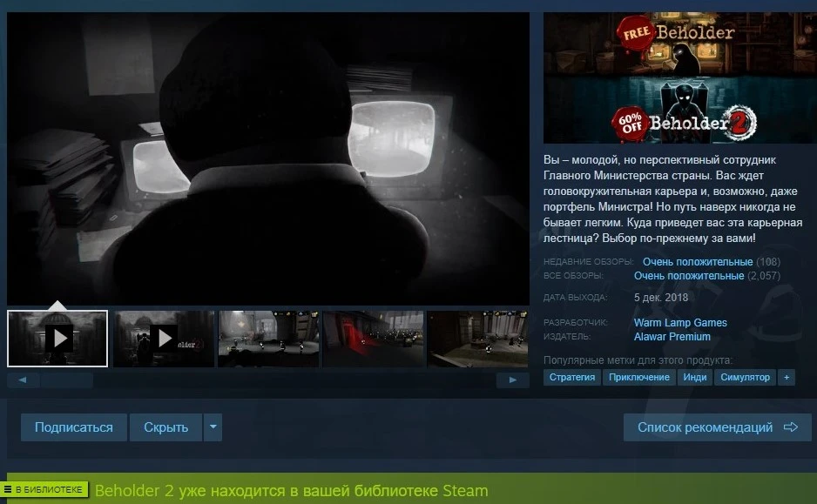Open publisher Alawar Premium link
The width and height of the screenshot is (817, 504).
pos(672,337)
